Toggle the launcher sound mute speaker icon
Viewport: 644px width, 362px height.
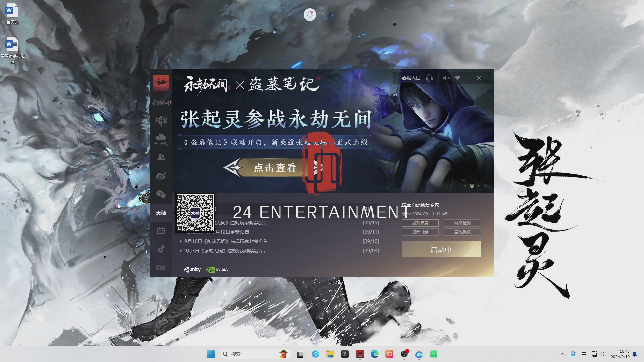pos(446,78)
